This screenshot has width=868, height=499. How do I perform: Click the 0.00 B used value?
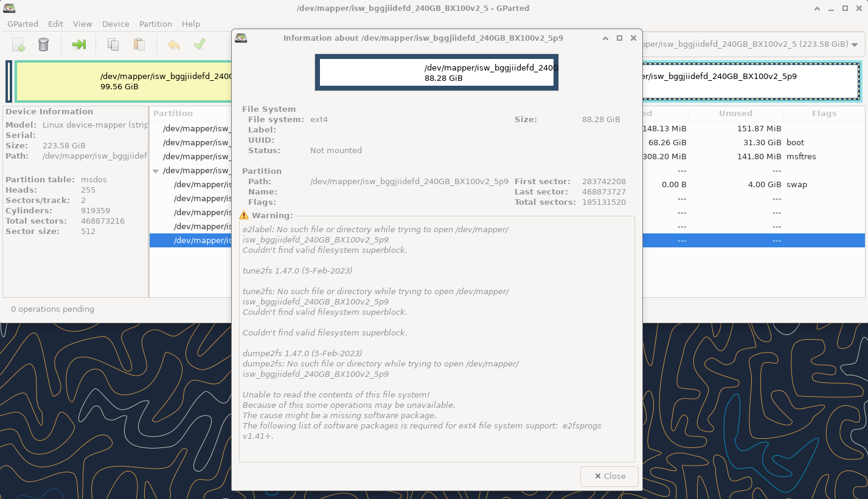(x=674, y=185)
